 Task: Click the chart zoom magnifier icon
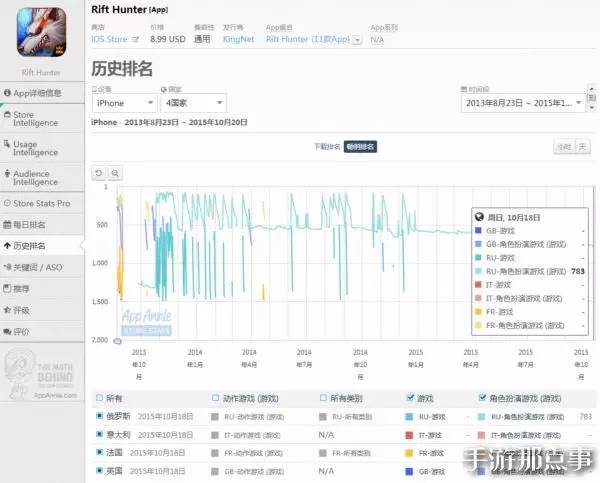click(115, 173)
